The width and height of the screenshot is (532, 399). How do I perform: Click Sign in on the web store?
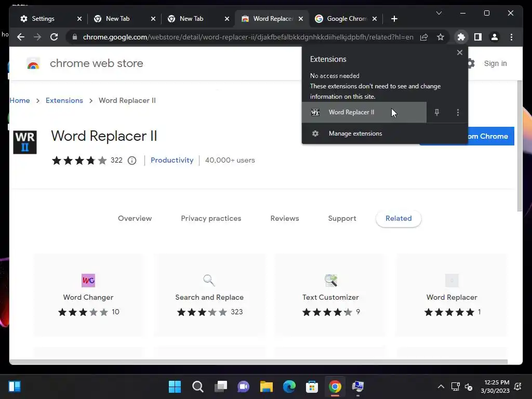(x=495, y=63)
